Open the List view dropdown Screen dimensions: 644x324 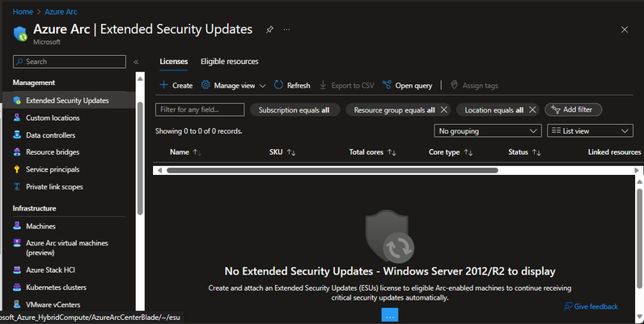(590, 131)
